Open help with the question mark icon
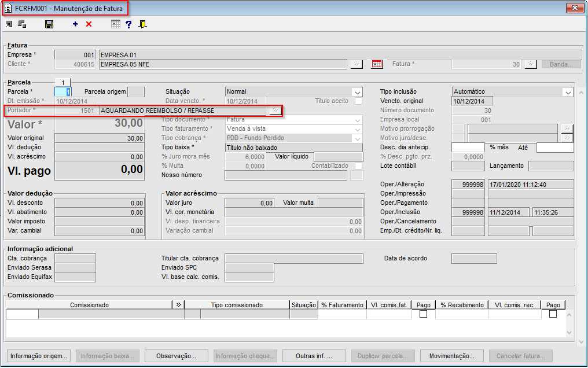The height and width of the screenshot is (368, 588). coord(128,24)
